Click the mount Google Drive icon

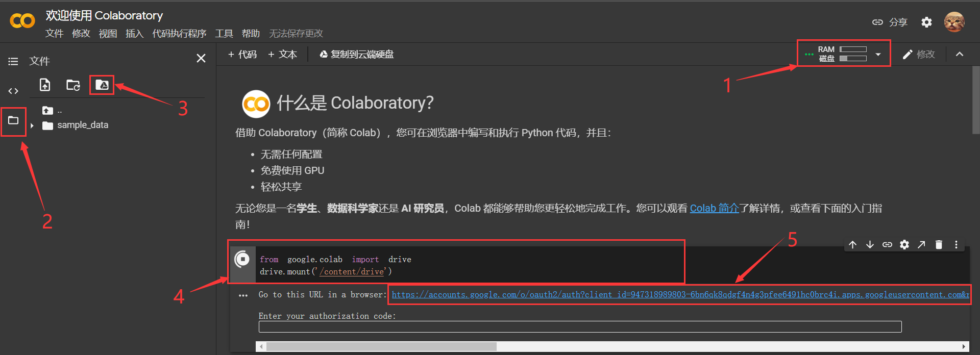click(102, 85)
